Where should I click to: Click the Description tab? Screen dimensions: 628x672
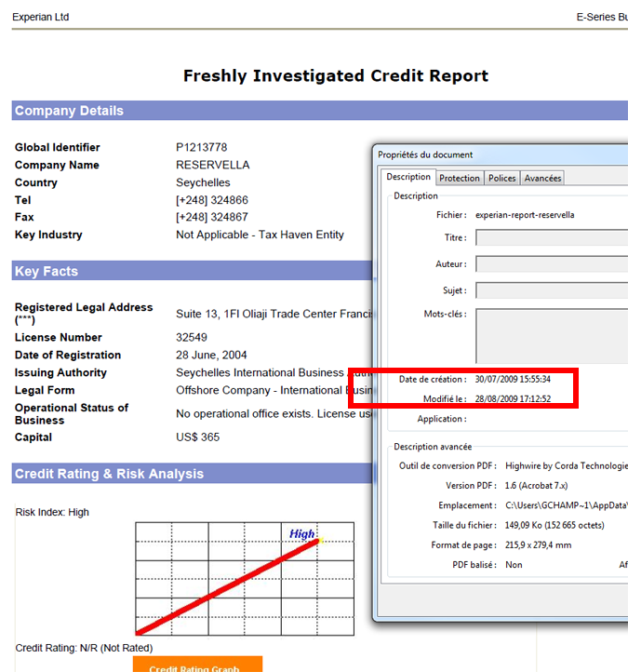pos(408,177)
